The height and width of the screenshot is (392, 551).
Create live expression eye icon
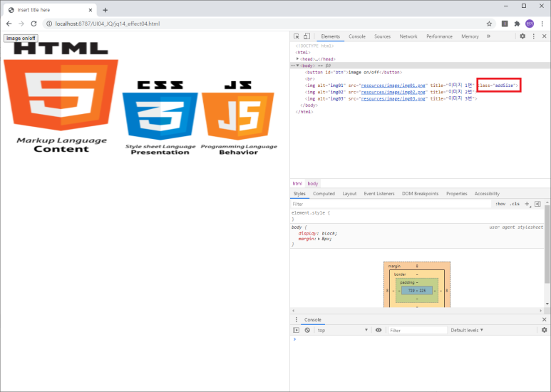379,330
